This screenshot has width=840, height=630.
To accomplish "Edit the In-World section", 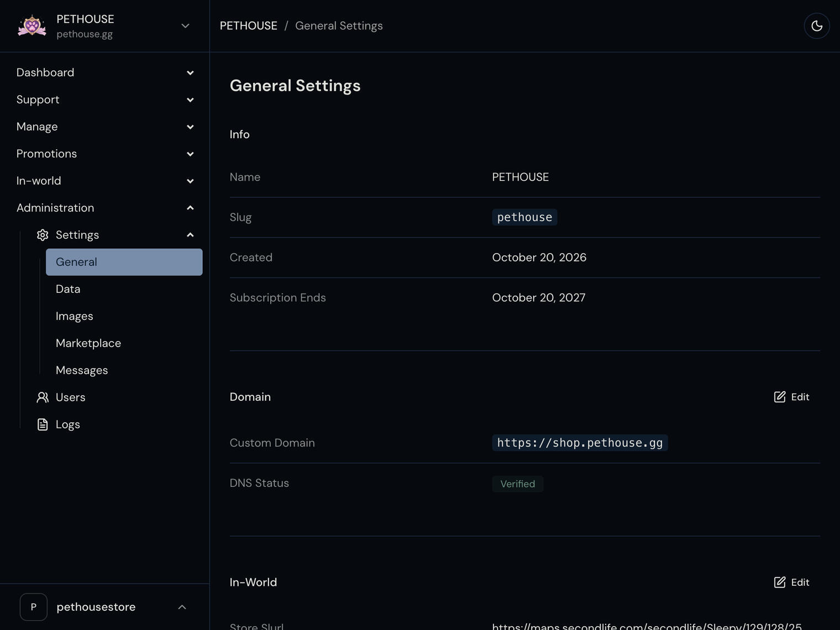I will [792, 582].
